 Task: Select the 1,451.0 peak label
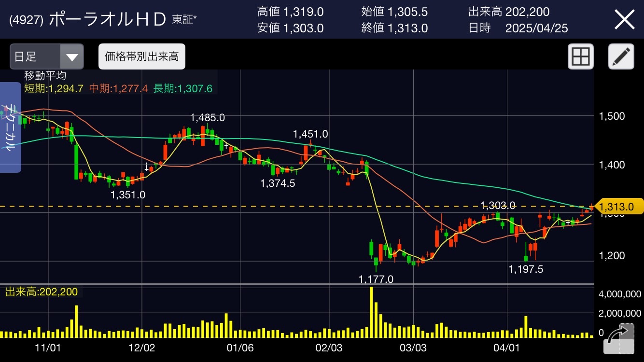pyautogui.click(x=310, y=134)
